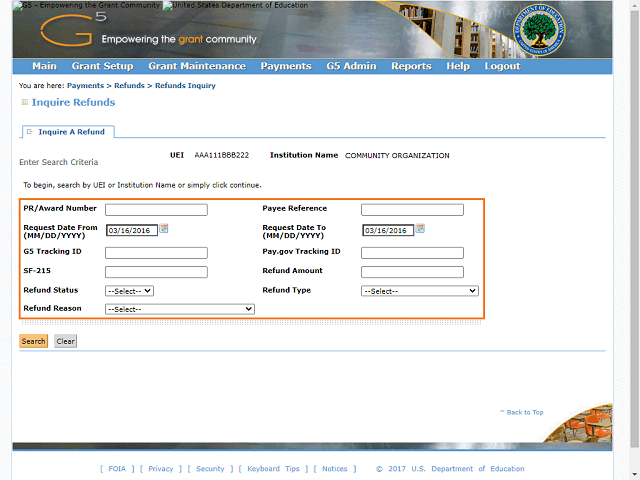Focus the PR/Award Number field
Image resolution: width=640 pixels, height=480 pixels.
[x=156, y=210]
